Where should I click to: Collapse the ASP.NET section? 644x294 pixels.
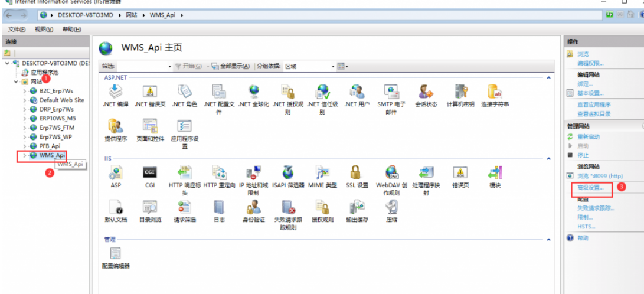coord(548,77)
